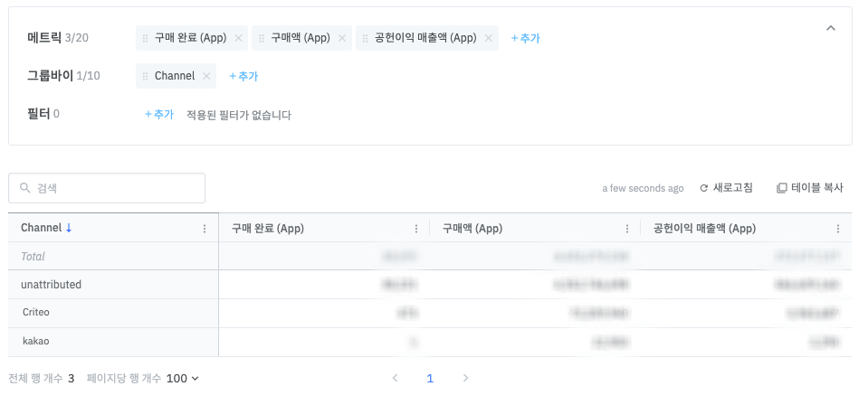Open rows per page dropdown
This screenshot has height=405, width=868.
182,379
